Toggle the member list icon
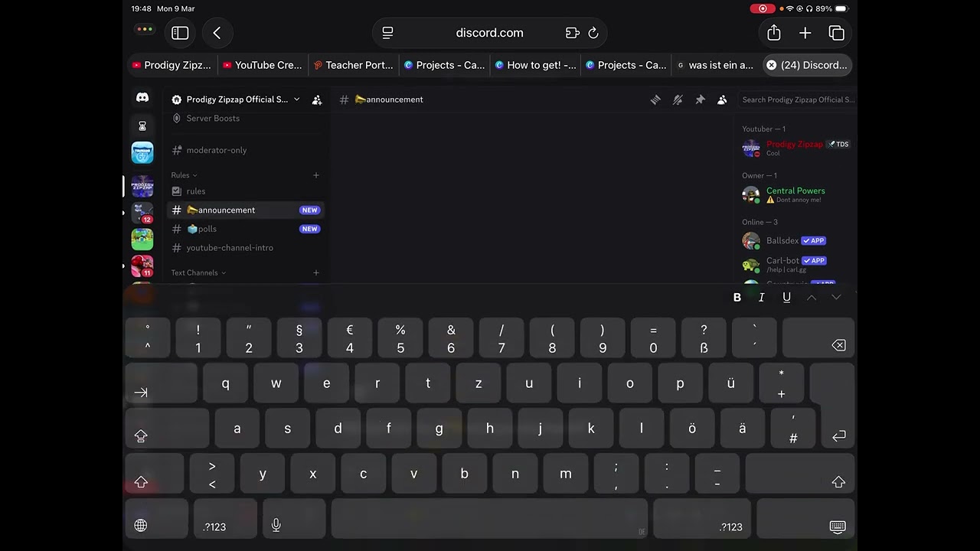The width and height of the screenshot is (980, 551). [722, 99]
